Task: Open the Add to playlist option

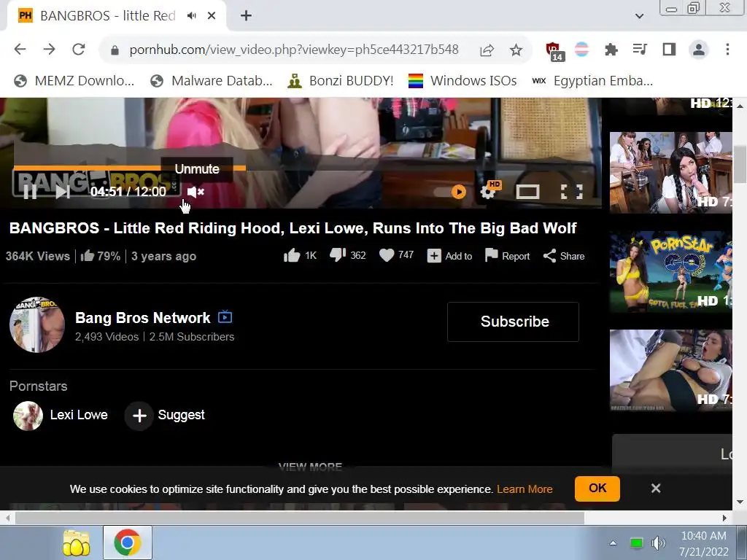Action: 449,256
